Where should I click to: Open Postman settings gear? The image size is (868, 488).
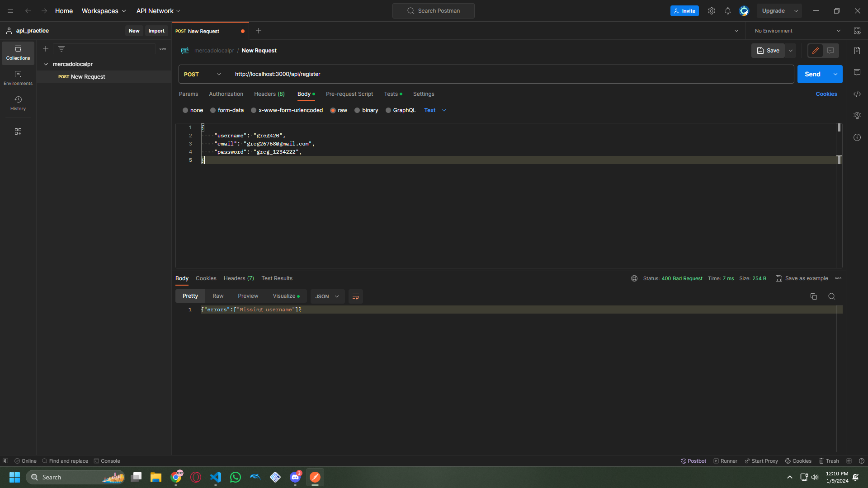[712, 11]
